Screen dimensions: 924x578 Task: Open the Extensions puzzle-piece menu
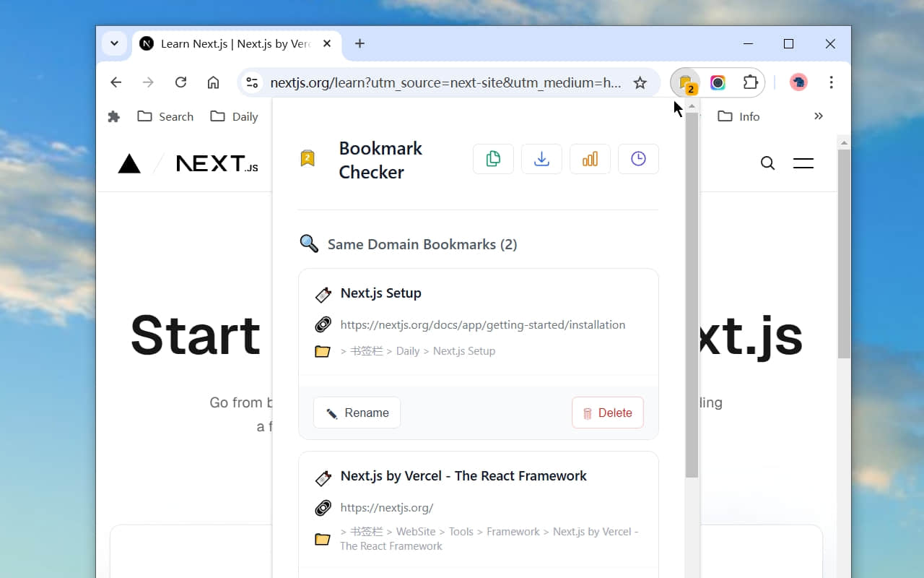(751, 82)
